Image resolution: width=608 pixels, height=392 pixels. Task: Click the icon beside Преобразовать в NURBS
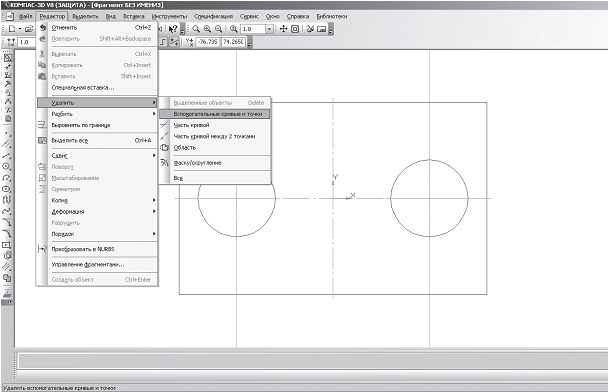(42, 249)
